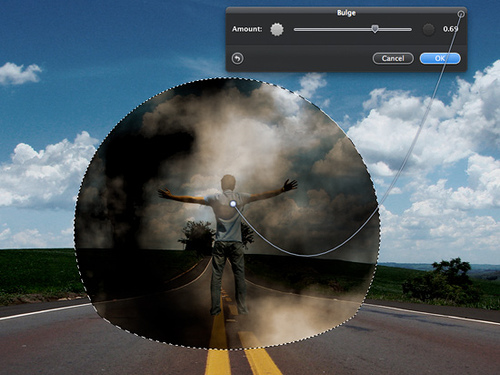500x375 pixels.
Task: Click the 0.69 amount value
Action: (x=450, y=29)
